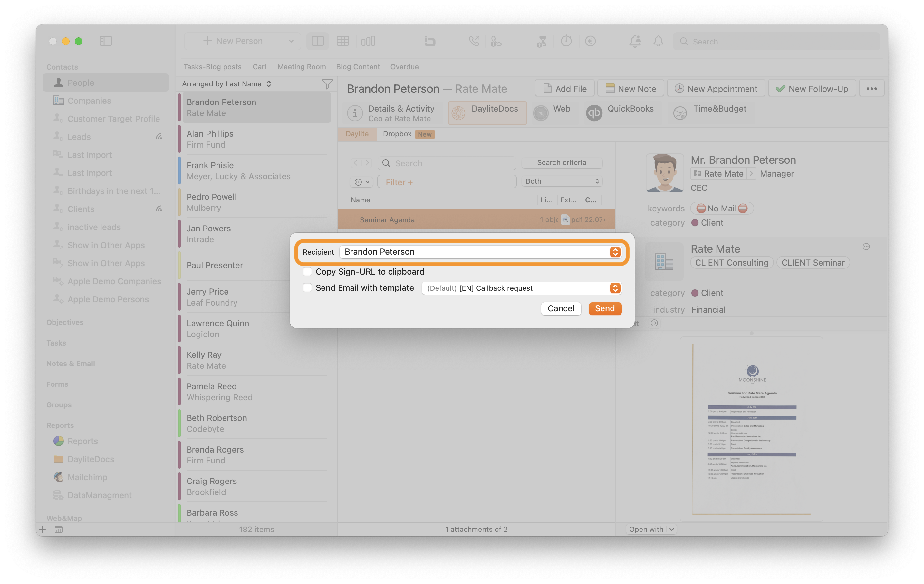924x584 pixels.
Task: Enable Send Email with template checkbox
Action: pyautogui.click(x=307, y=287)
